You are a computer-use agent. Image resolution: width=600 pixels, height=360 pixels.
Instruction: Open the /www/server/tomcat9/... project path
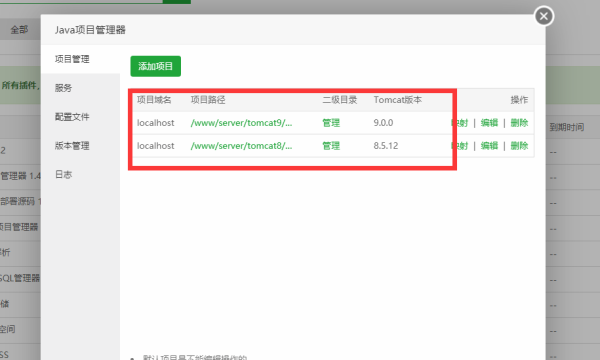[241, 123]
